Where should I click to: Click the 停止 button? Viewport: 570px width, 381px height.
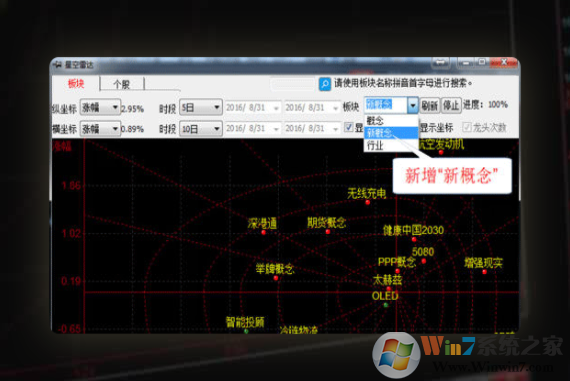[x=451, y=105]
